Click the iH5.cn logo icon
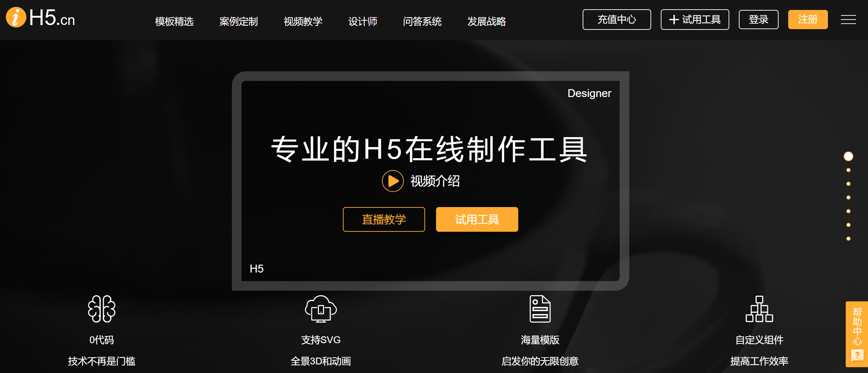 click(16, 17)
